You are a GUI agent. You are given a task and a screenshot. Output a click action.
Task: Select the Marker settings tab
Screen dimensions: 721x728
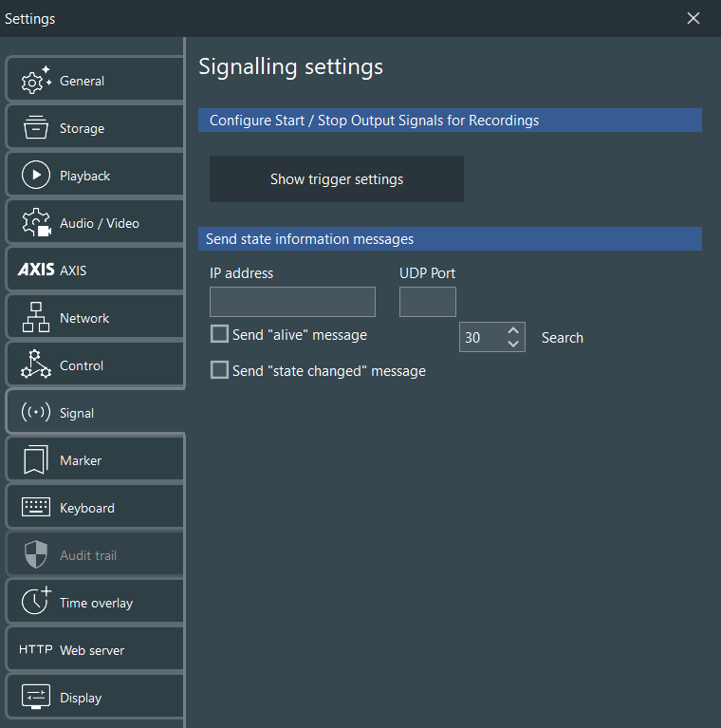(95, 459)
